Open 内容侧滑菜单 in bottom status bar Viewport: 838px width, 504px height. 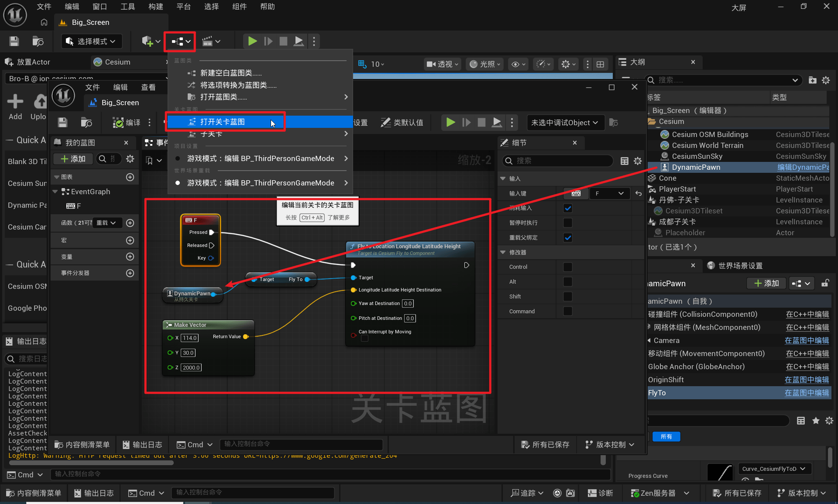click(33, 493)
